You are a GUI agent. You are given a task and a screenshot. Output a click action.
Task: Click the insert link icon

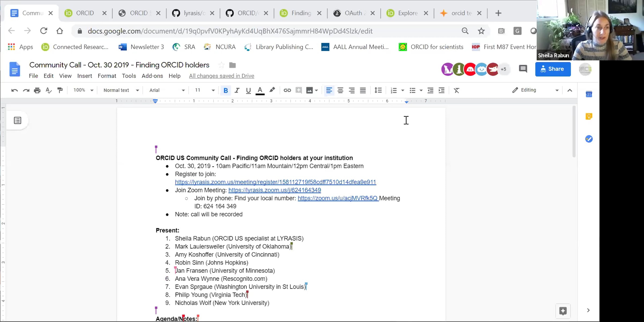[287, 90]
